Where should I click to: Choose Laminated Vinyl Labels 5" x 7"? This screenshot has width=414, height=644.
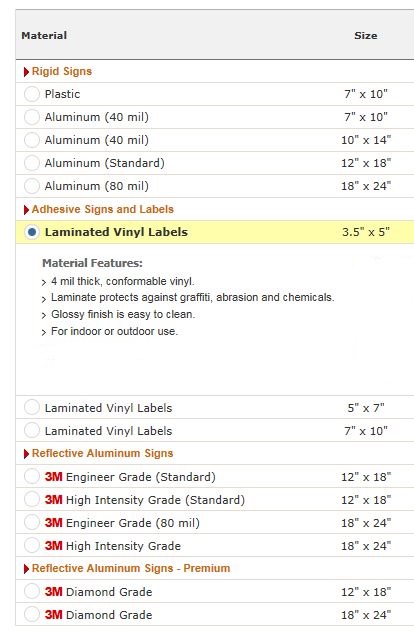[32, 408]
